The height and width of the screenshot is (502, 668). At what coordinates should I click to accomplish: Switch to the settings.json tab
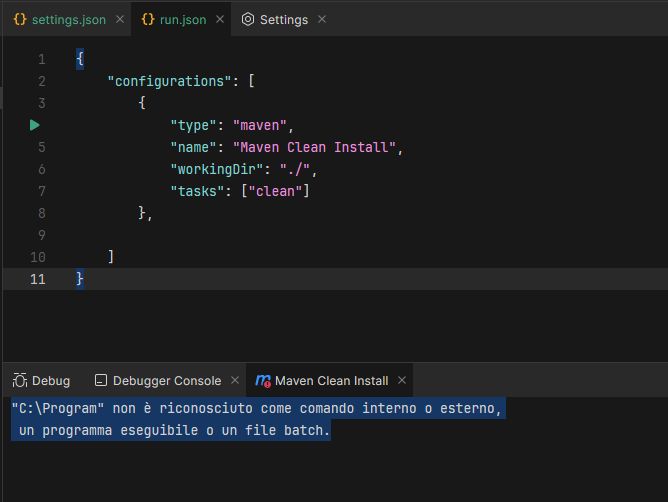[69, 20]
